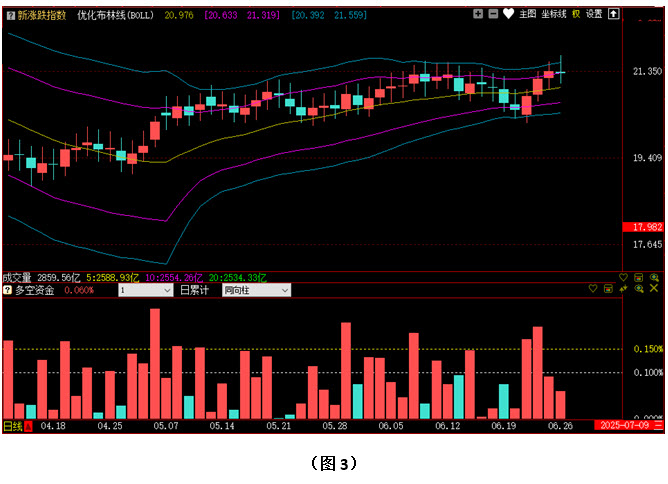The height and width of the screenshot is (484, 668).
Task: Favorite the 成交量 panel with heart icon
Action: click(623, 277)
